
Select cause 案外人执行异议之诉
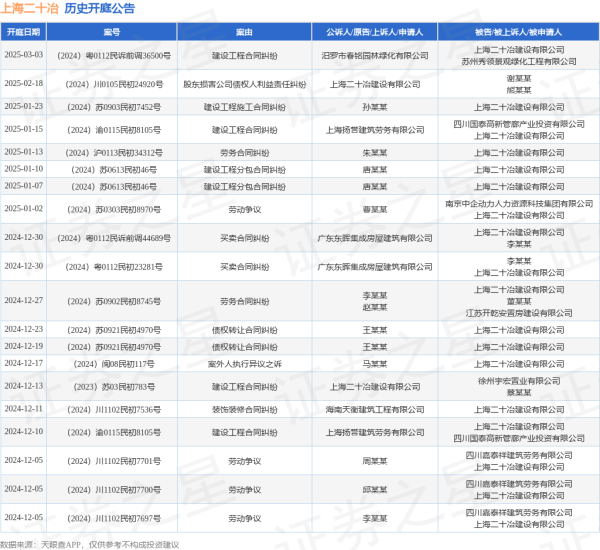pyautogui.click(x=245, y=364)
